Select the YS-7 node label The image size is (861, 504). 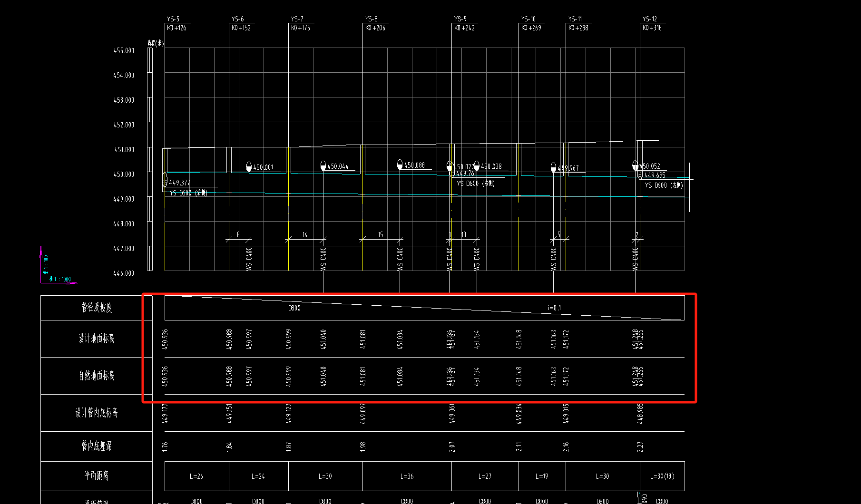coord(297,19)
